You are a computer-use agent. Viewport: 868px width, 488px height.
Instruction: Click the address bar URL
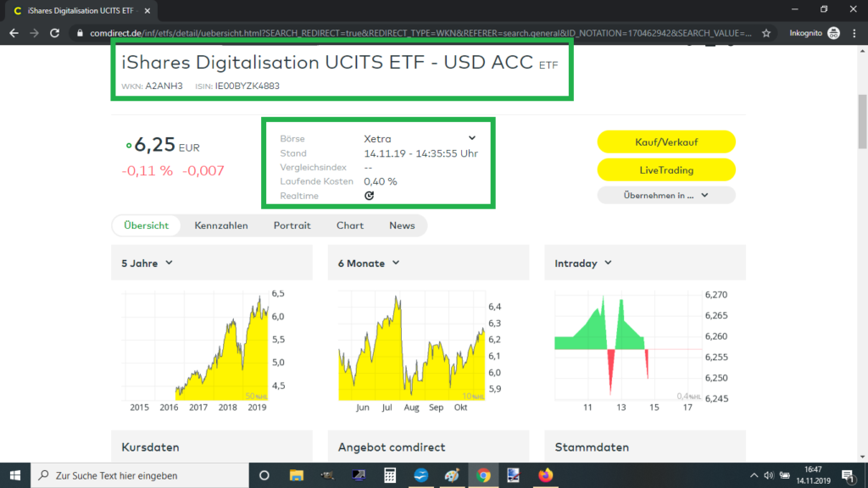[x=420, y=33]
